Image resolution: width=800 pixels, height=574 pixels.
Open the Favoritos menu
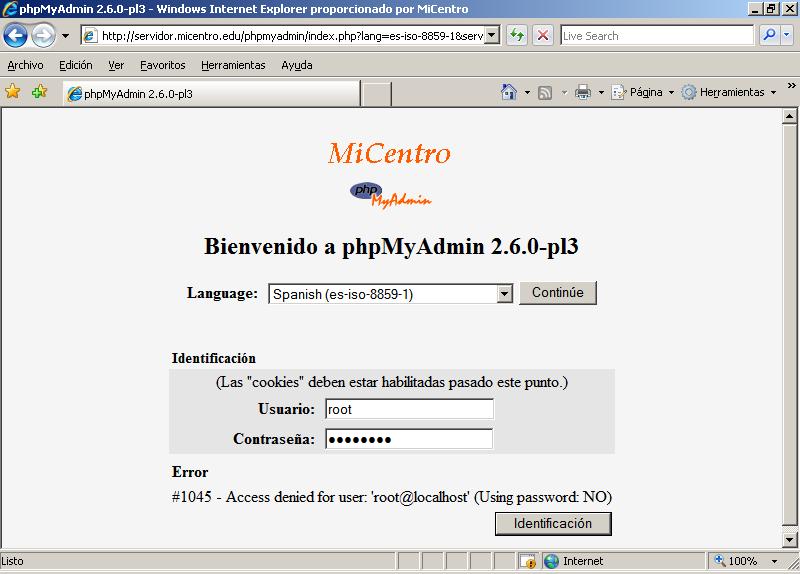162,65
